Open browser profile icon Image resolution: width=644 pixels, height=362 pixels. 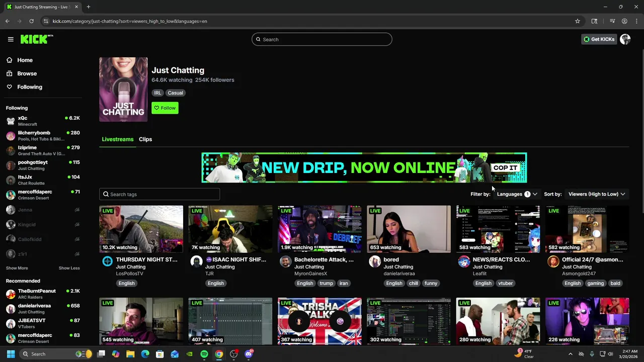[624, 21]
